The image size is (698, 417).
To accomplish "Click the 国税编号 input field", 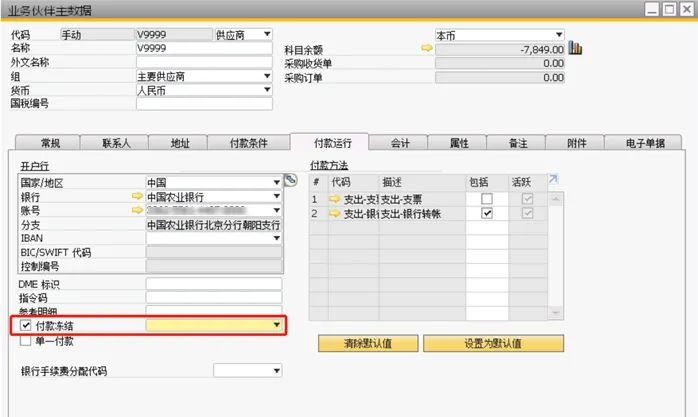I will pyautogui.click(x=204, y=104).
